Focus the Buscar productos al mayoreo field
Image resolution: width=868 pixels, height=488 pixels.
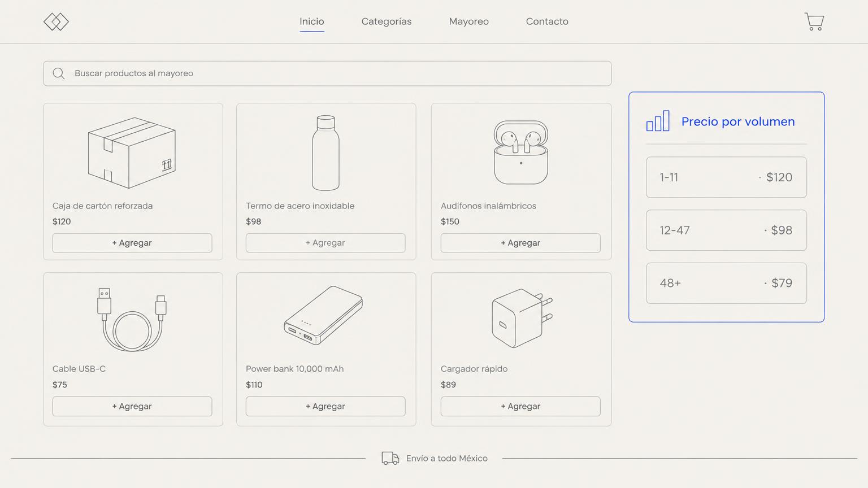[x=327, y=73]
